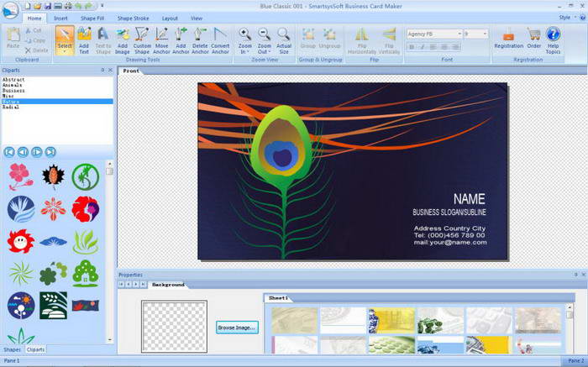Click the Text to Shape tool
The width and height of the screenshot is (588, 367).
tap(103, 40)
